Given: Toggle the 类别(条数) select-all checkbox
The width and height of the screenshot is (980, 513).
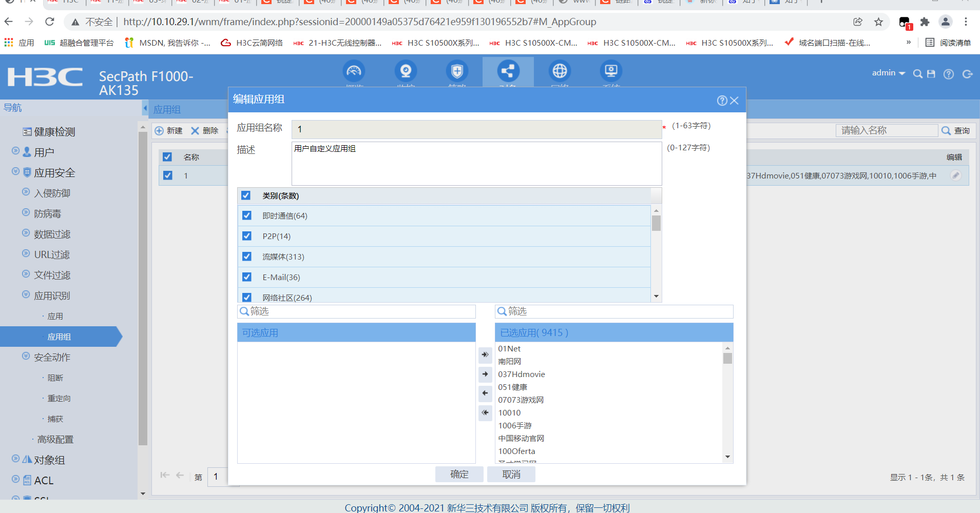Looking at the screenshot, I should [x=246, y=195].
